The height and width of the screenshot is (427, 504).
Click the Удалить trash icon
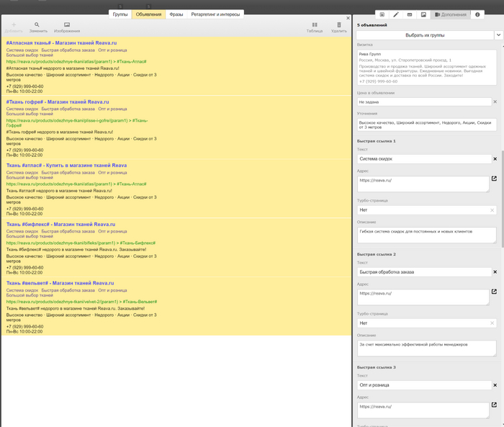[339, 25]
